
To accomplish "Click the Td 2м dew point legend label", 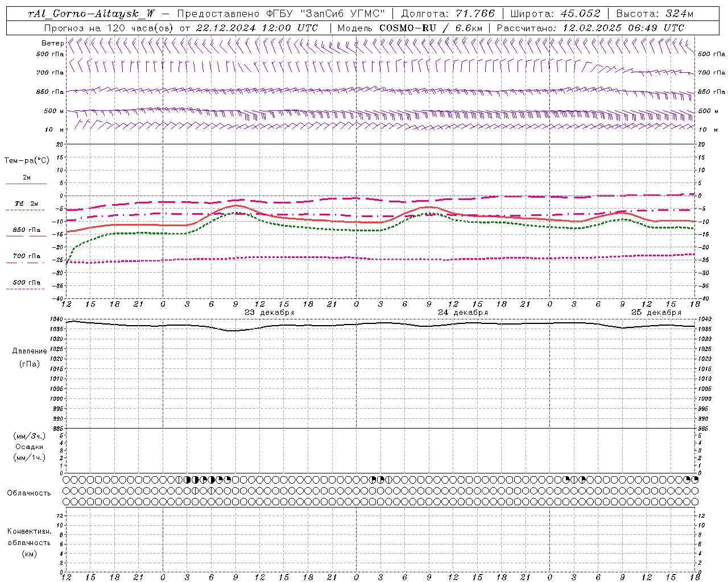I will (x=27, y=203).
